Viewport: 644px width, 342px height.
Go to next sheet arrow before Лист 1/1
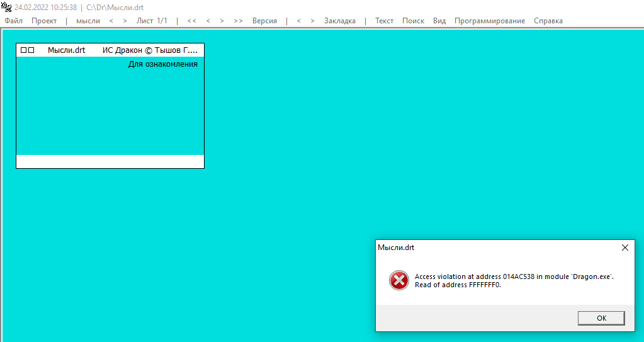click(x=125, y=21)
